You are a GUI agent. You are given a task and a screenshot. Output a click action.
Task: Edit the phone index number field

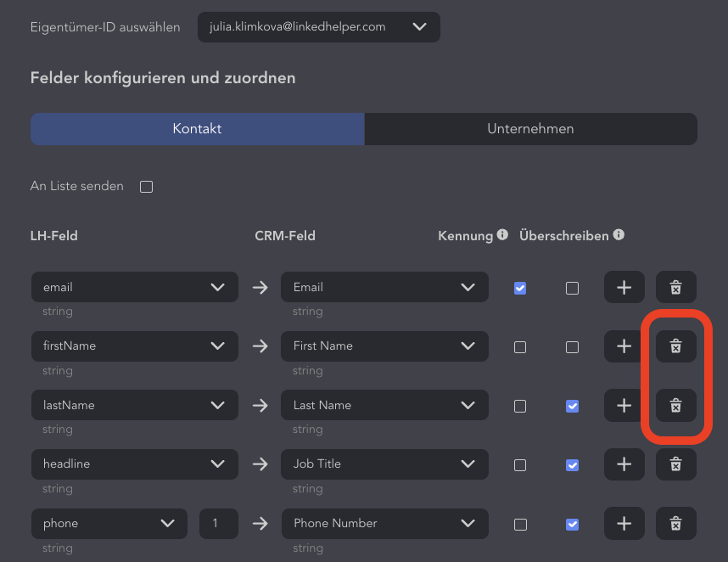[219, 524]
